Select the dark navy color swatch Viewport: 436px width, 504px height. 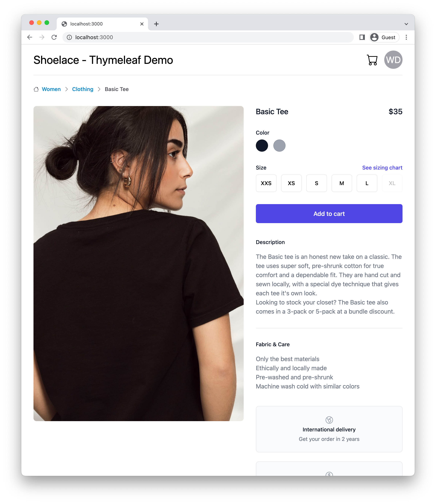coord(262,145)
